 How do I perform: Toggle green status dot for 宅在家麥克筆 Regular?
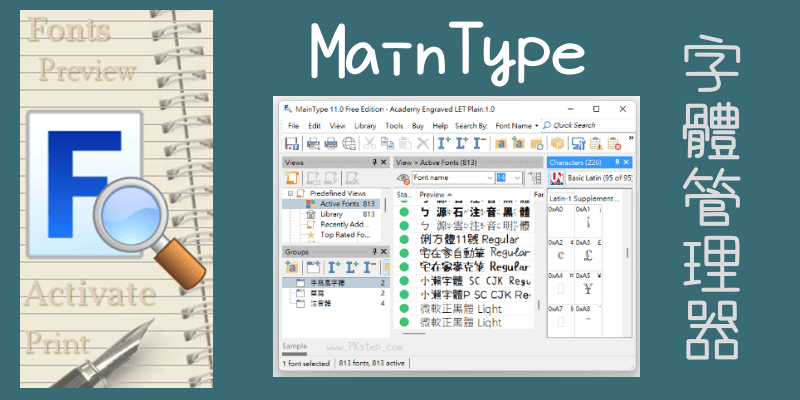(404, 266)
